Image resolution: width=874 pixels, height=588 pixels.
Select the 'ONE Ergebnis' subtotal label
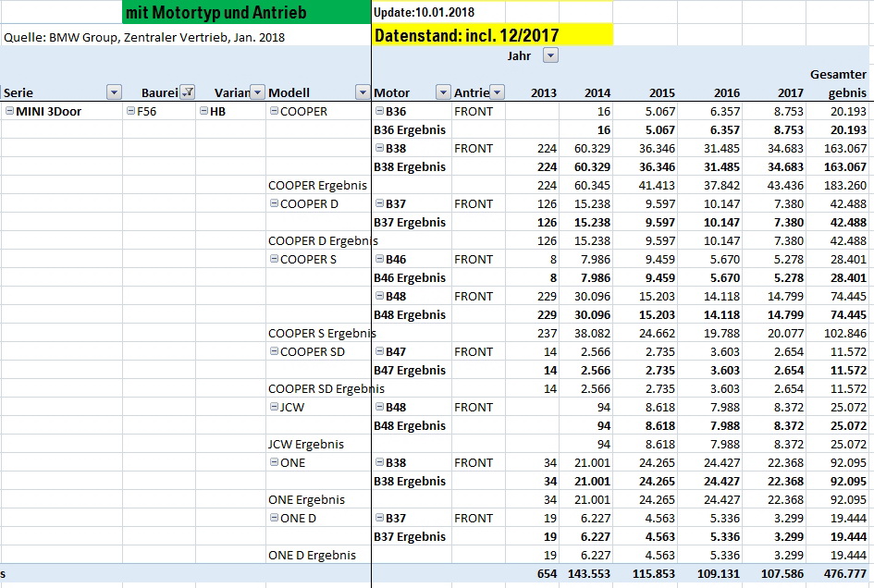(306, 499)
